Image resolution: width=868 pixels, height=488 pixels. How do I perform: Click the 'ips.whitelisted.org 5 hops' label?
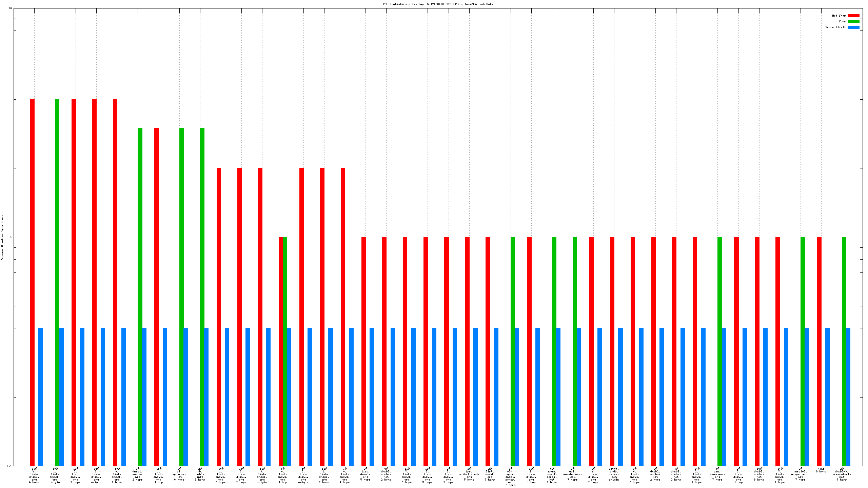pos(469,474)
